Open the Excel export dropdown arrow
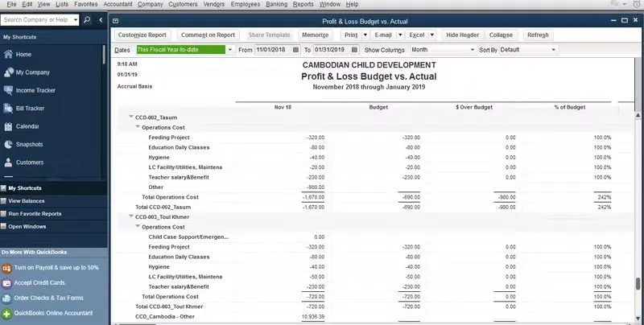 click(x=431, y=35)
